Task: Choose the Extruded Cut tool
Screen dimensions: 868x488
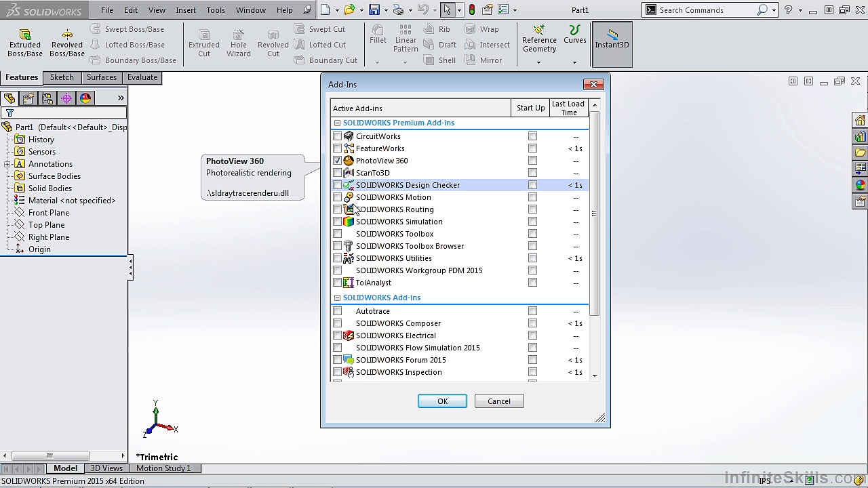Action: tap(204, 43)
